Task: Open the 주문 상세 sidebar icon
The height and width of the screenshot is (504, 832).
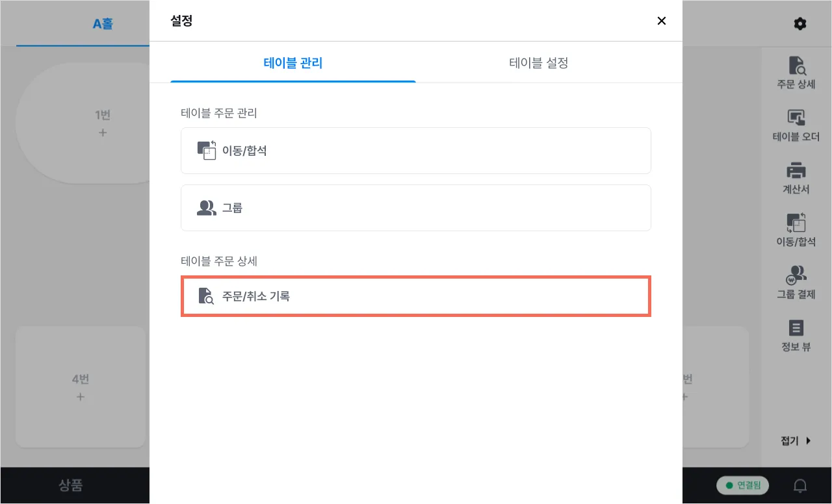Action: [796, 71]
